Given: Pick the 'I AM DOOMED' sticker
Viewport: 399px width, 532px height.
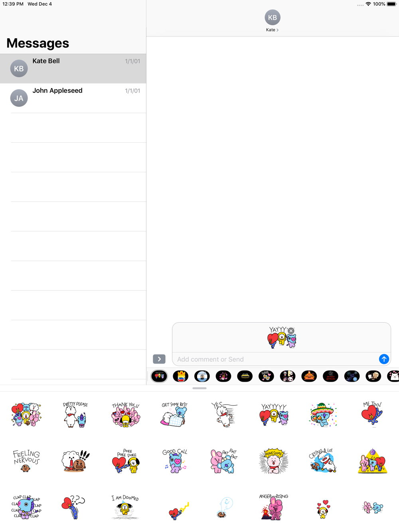Looking at the screenshot, I should [x=125, y=507].
